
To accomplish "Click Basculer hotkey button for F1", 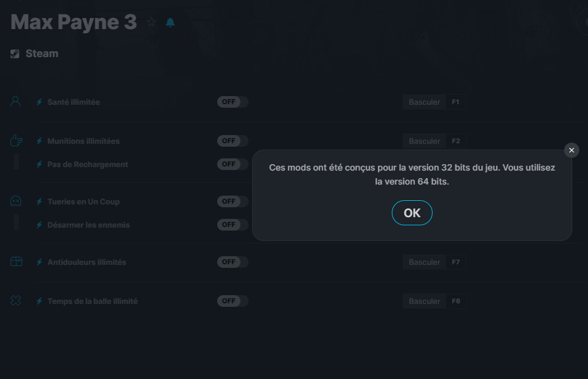I will tap(424, 102).
